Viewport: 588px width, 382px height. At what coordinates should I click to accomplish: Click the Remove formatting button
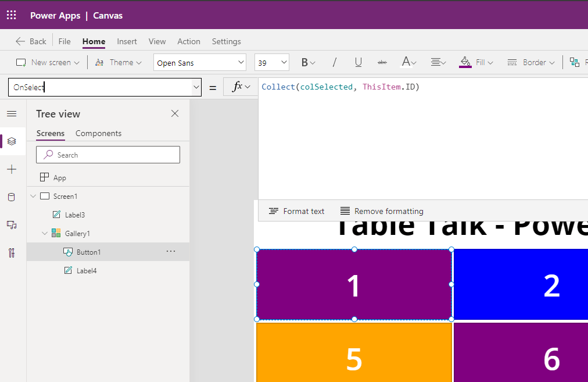click(382, 211)
